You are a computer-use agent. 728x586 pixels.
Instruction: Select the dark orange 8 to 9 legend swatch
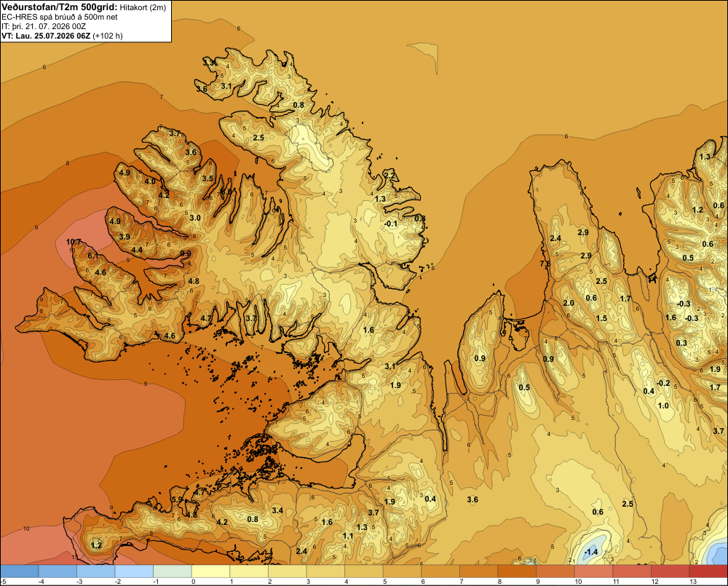click(517, 571)
